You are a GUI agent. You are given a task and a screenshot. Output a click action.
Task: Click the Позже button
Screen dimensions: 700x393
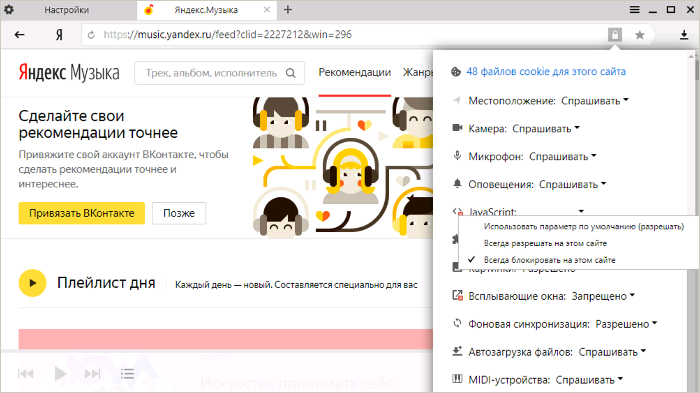(x=179, y=213)
